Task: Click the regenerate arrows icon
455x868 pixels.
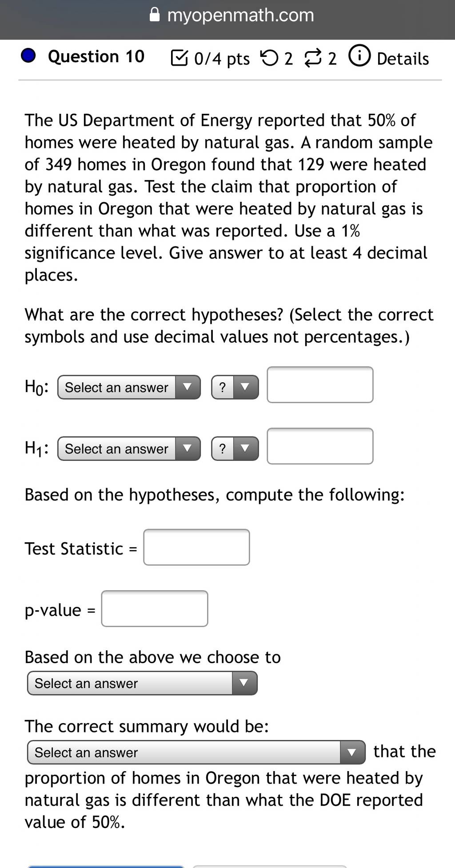Action: pyautogui.click(x=313, y=58)
